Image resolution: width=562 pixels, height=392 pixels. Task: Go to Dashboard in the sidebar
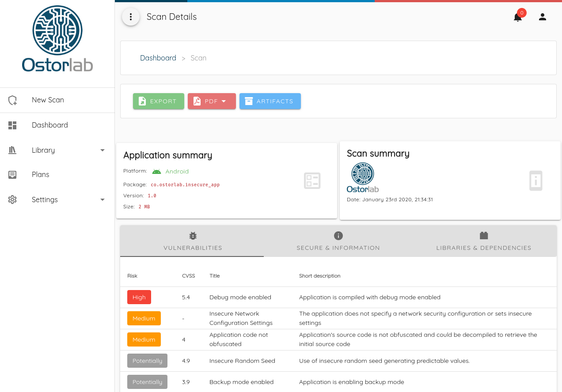pos(57,125)
